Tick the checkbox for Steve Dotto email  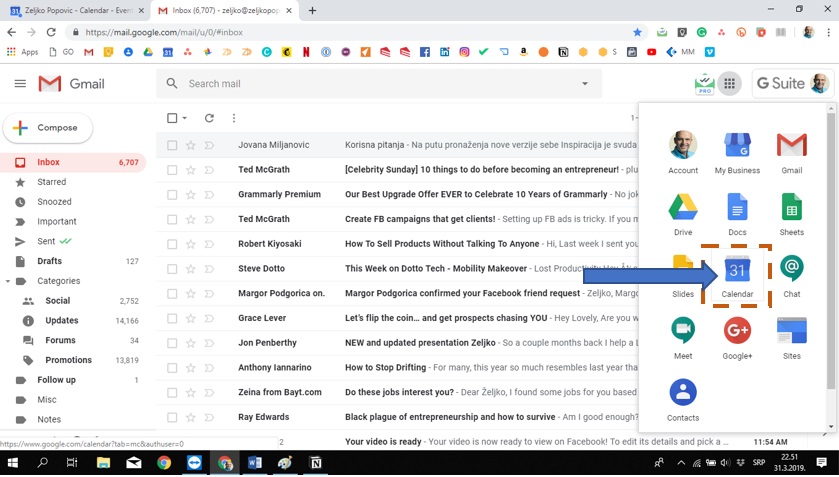[x=172, y=269]
